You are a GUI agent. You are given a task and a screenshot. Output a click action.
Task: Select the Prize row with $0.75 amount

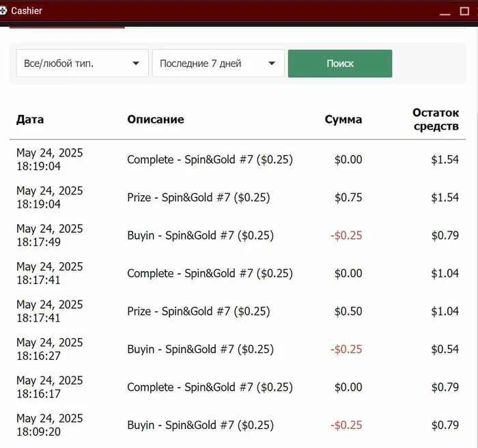(x=198, y=198)
